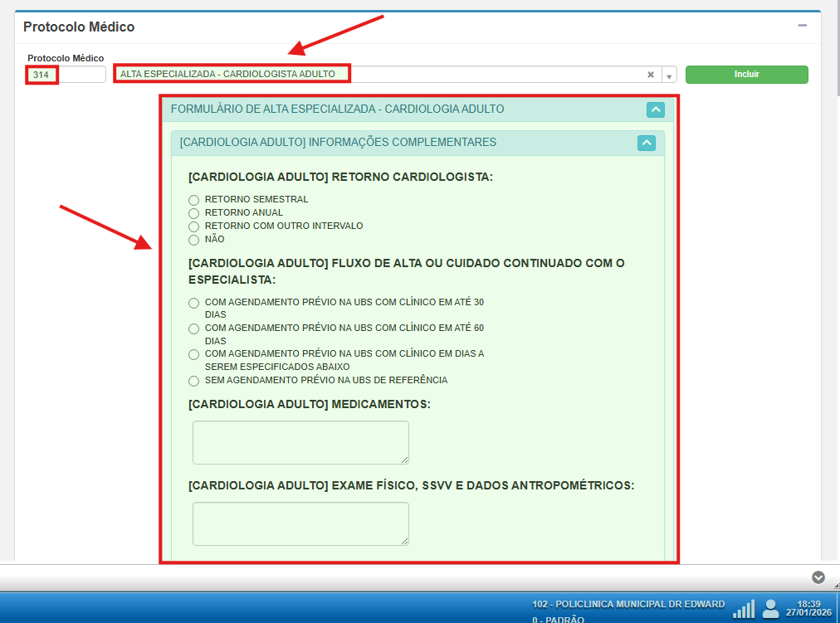Collapse the Informações Complementares section
The image size is (840, 623).
[647, 143]
